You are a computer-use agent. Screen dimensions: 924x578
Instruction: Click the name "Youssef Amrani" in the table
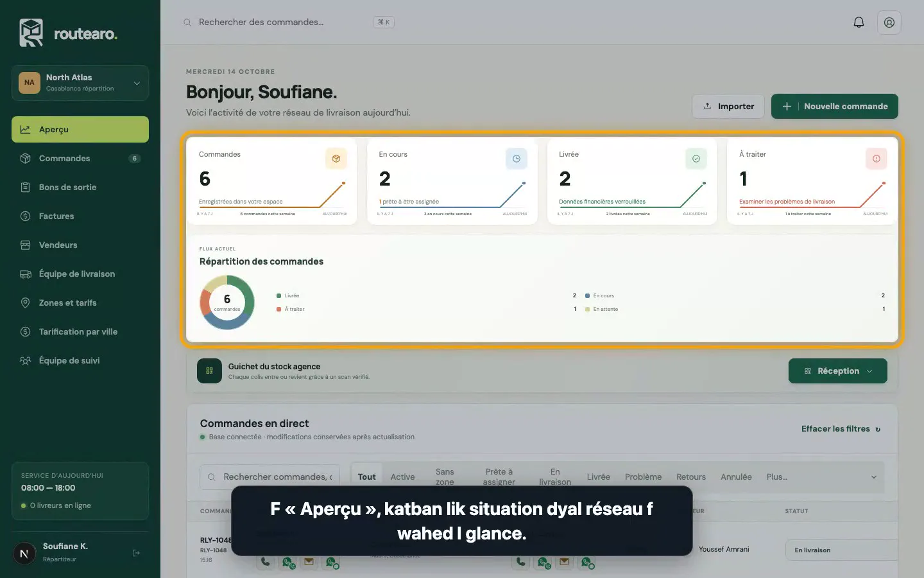724,550
